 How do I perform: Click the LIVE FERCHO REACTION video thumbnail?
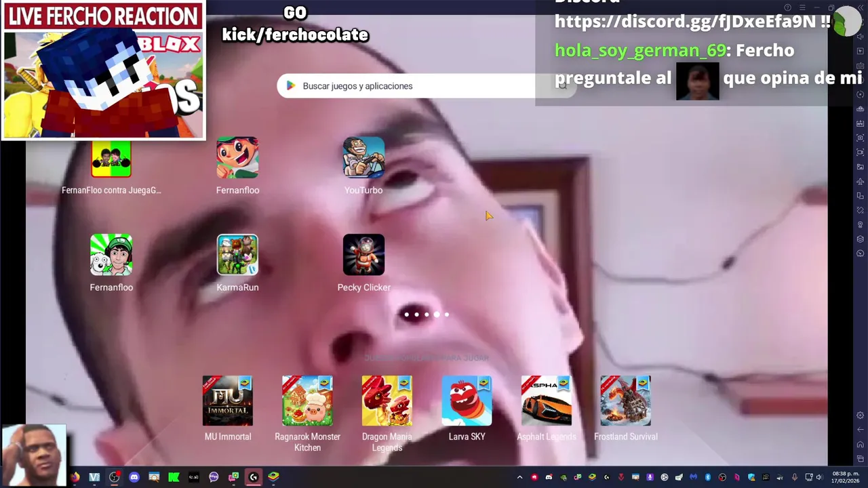tap(103, 70)
